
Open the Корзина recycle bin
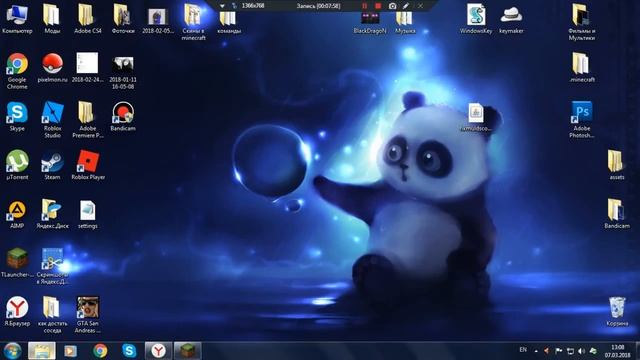617,311
